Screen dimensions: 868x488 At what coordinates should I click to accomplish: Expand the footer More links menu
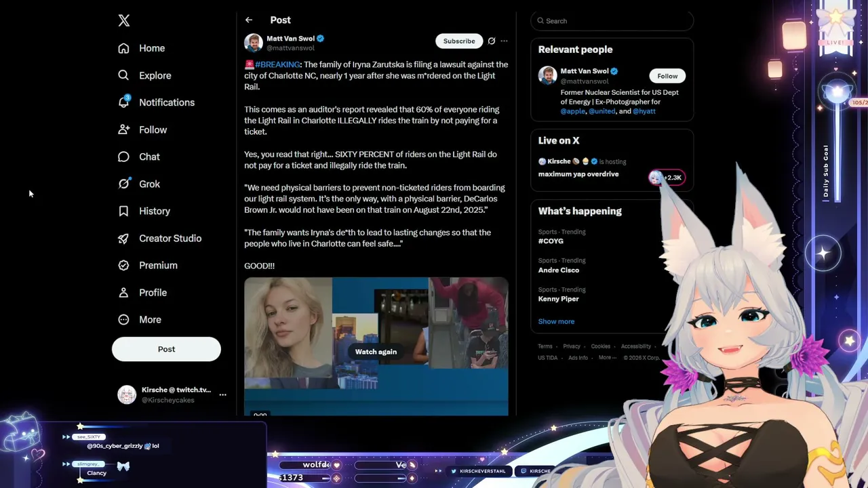point(607,358)
